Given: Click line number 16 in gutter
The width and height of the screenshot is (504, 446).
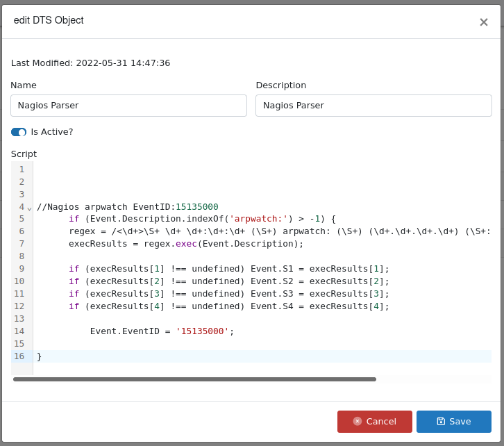Looking at the screenshot, I should click(19, 356).
